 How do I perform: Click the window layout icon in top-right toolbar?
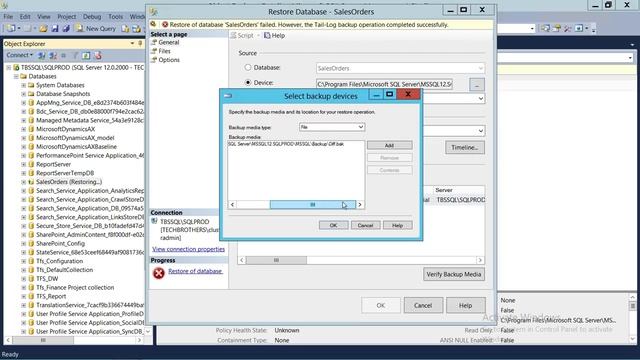(x=579, y=28)
